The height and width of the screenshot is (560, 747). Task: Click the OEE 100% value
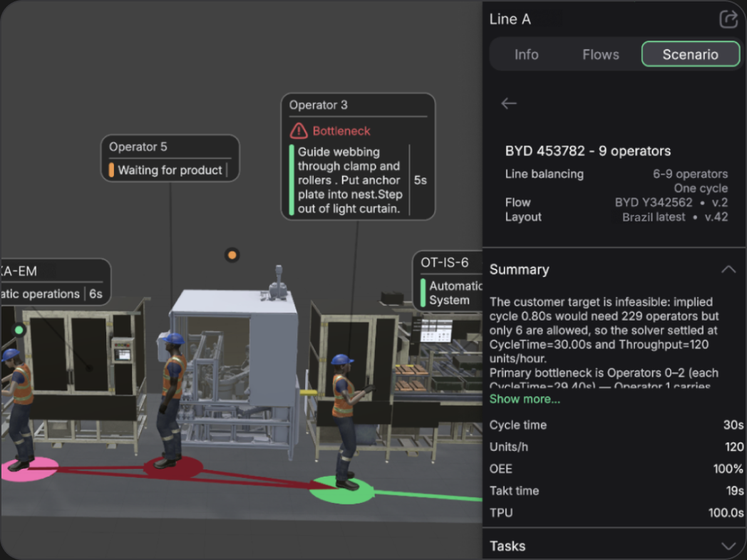point(728,469)
